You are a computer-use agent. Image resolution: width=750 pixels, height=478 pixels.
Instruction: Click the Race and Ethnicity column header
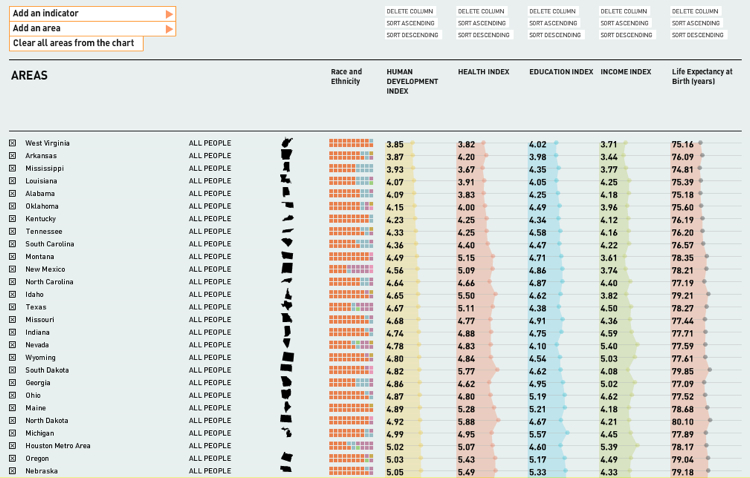click(346, 76)
